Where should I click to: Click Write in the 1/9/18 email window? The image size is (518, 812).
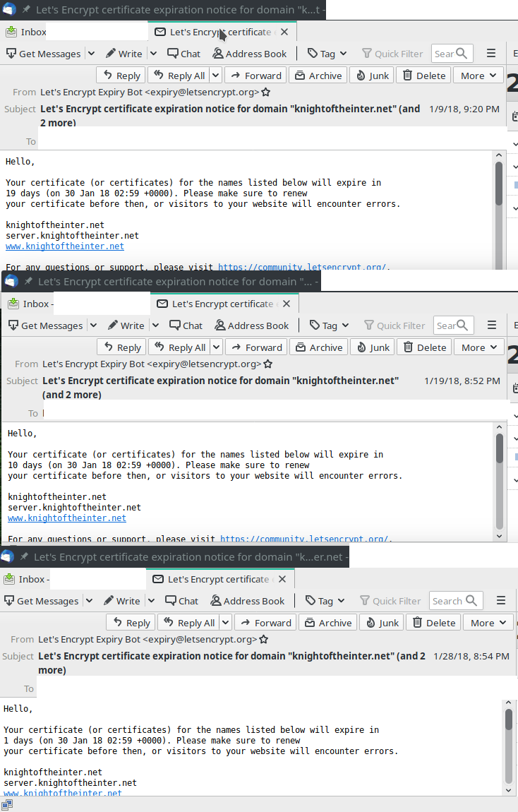pos(124,54)
